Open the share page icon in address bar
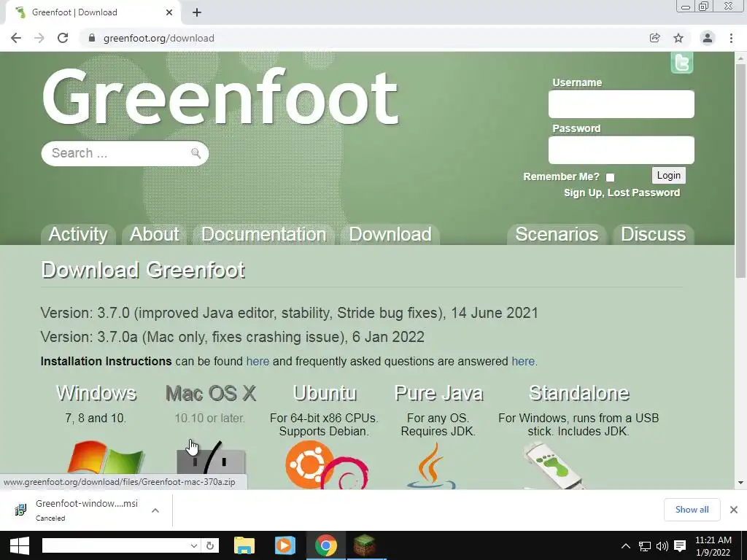Image resolution: width=747 pixels, height=560 pixels. click(x=655, y=38)
